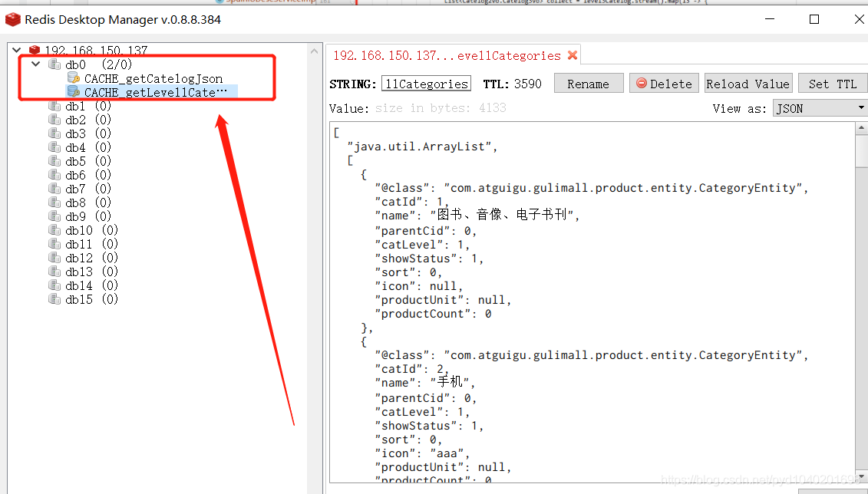The image size is (868, 494).
Task: Click the db9 database icon
Action: 54,216
